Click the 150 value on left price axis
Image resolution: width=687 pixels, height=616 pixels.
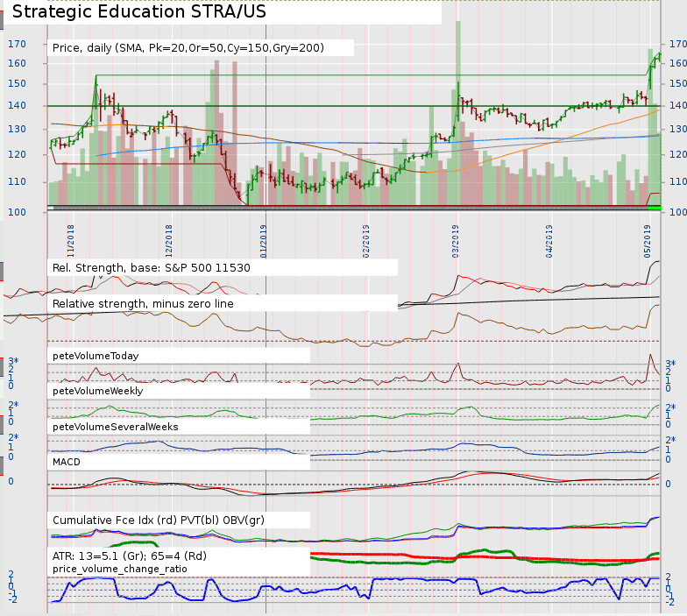click(17, 83)
